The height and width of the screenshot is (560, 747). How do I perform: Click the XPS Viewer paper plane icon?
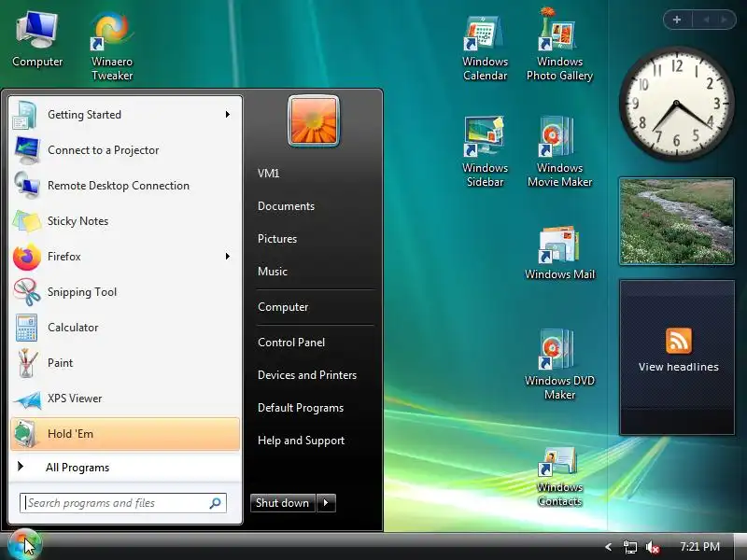28,400
